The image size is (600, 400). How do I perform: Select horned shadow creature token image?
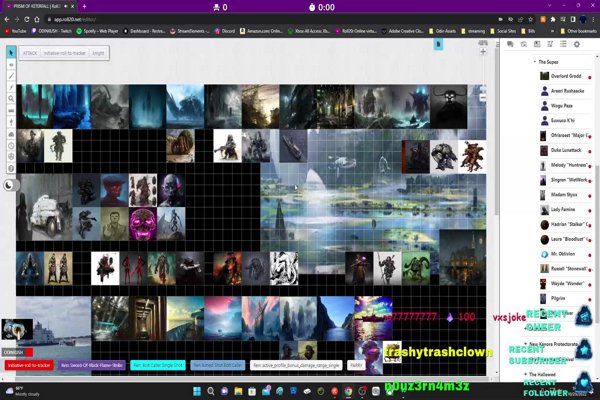coord(448,107)
